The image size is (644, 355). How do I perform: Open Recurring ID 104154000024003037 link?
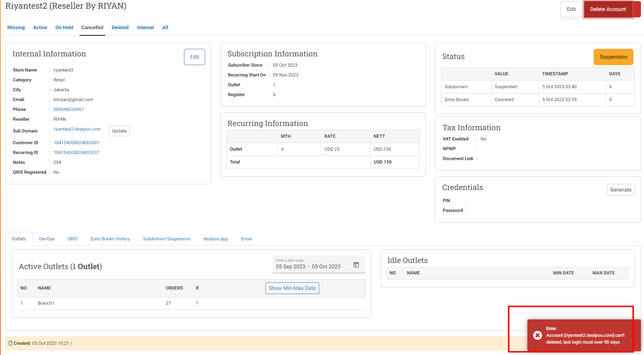coord(76,153)
